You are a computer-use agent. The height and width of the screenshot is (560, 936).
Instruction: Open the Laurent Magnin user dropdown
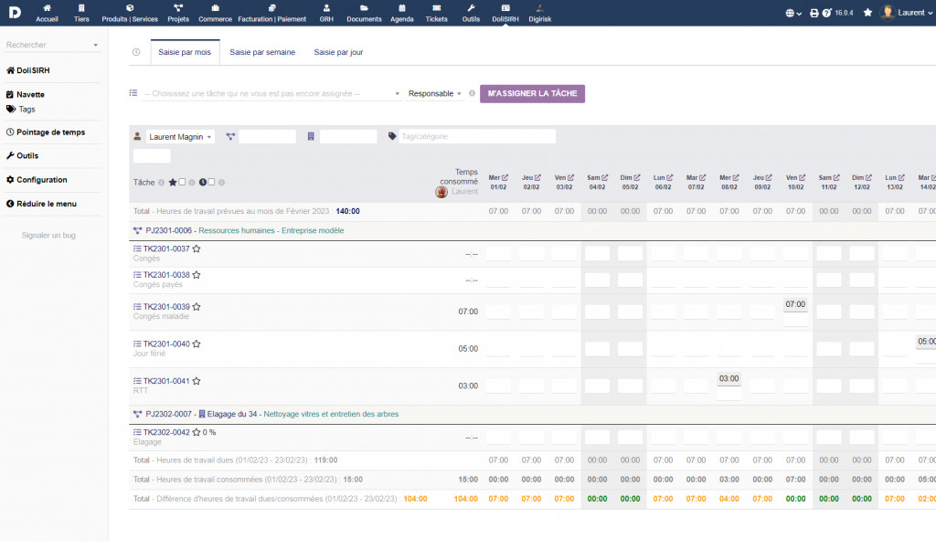[180, 137]
